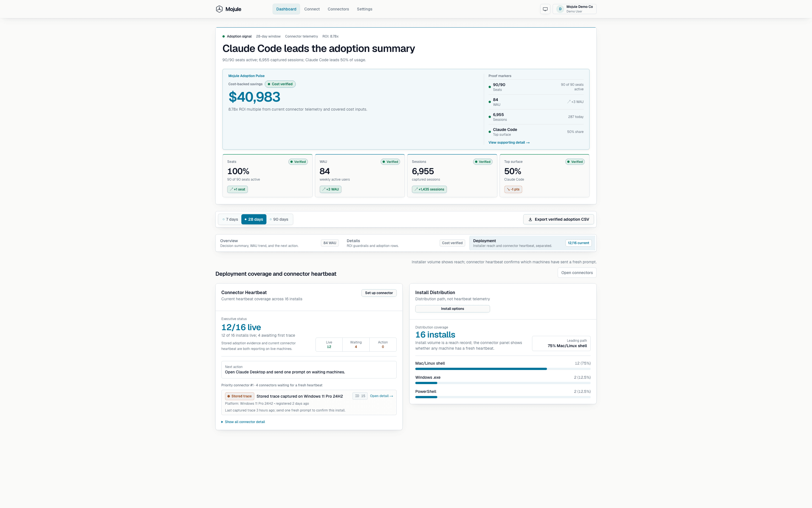Go to the Connect nav item
The height and width of the screenshot is (508, 812).
pyautogui.click(x=312, y=9)
